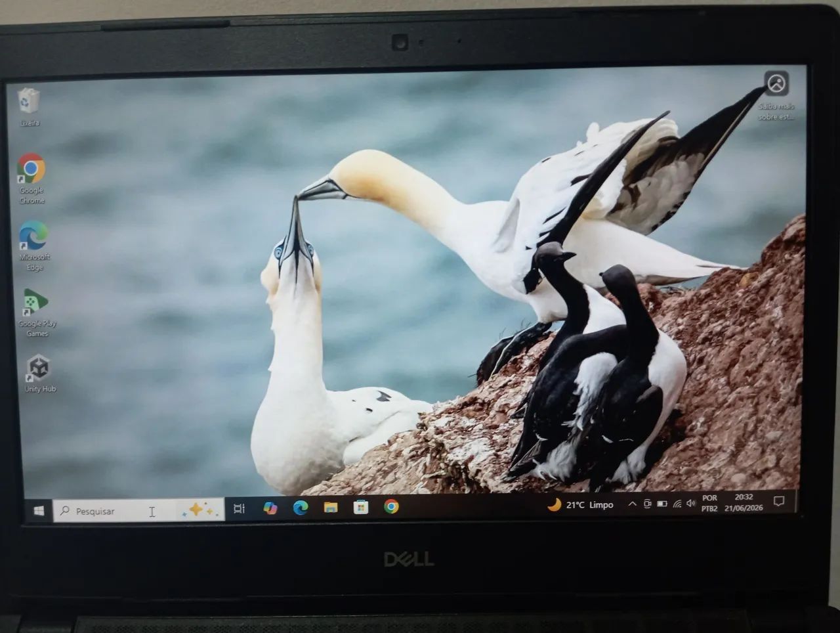Open the Unity Hub desktop shortcut

39,374
